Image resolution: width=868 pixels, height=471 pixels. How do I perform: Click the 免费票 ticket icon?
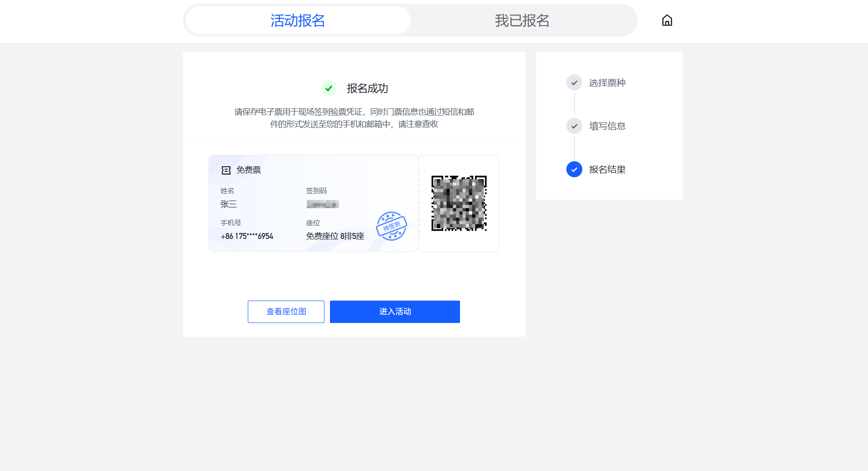coord(226,170)
